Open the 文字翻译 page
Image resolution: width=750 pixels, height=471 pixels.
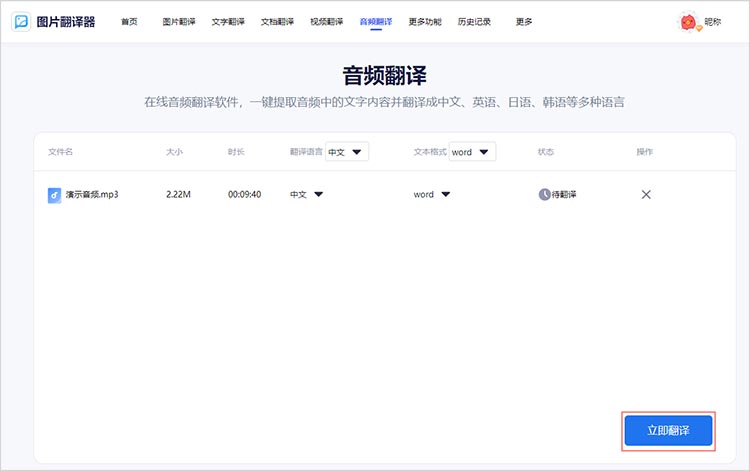coord(228,21)
